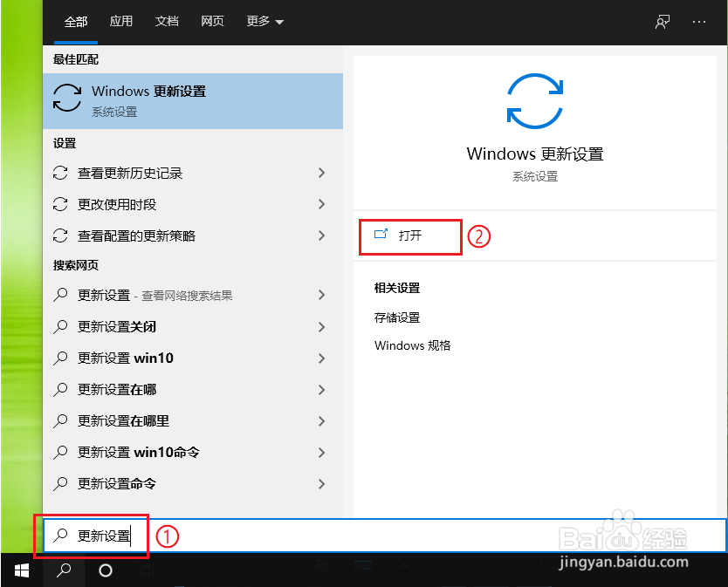728x587 pixels.
Task: Select 更新设置 win10命令 web suggestion
Action: coord(193,453)
